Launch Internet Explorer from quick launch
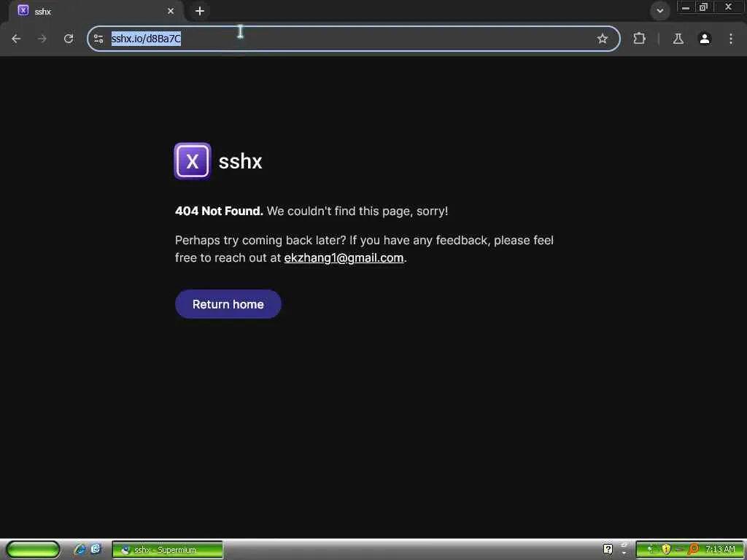 click(x=80, y=550)
